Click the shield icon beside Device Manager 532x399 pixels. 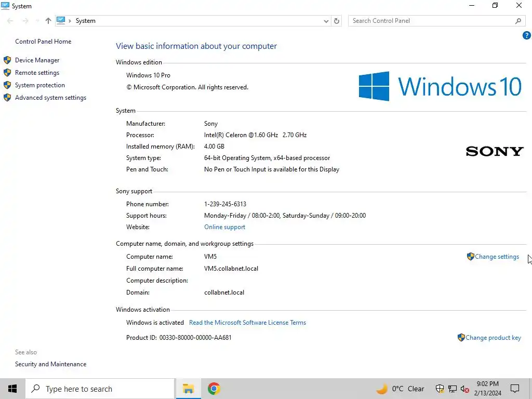tap(7, 60)
